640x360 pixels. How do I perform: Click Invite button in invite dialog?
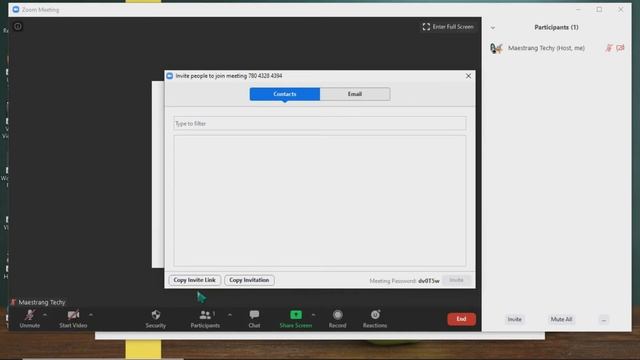pos(456,280)
